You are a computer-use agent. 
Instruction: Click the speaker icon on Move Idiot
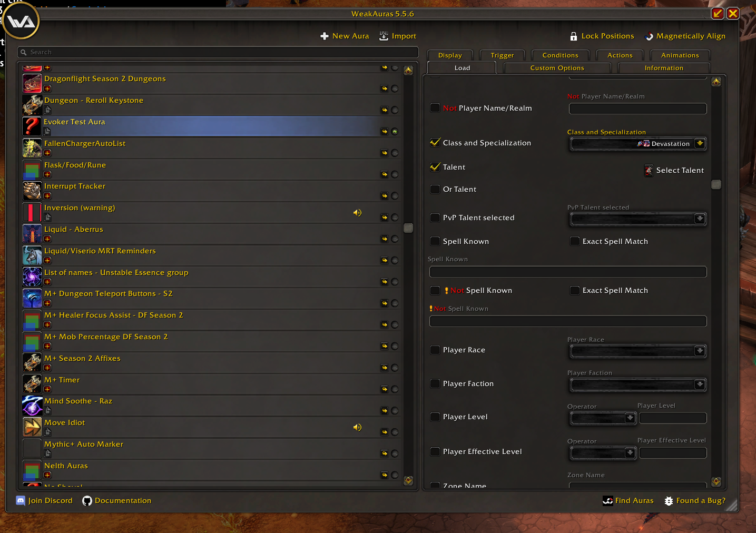click(x=357, y=427)
